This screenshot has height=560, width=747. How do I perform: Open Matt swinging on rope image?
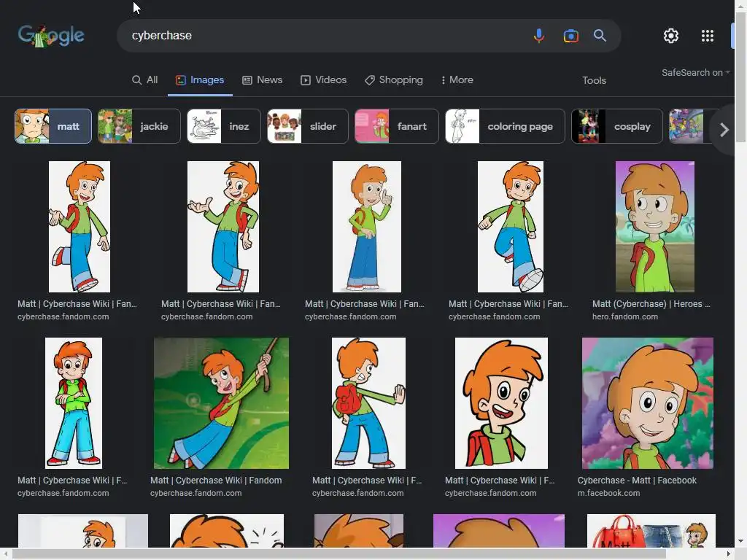click(221, 403)
